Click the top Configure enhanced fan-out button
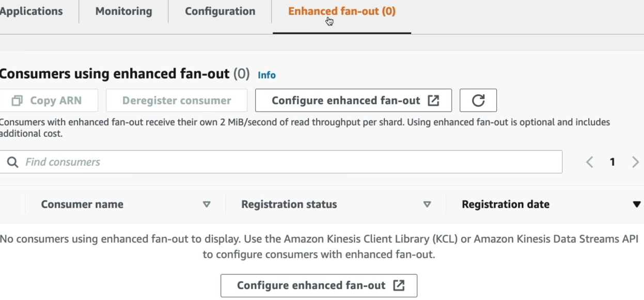 pos(353,101)
